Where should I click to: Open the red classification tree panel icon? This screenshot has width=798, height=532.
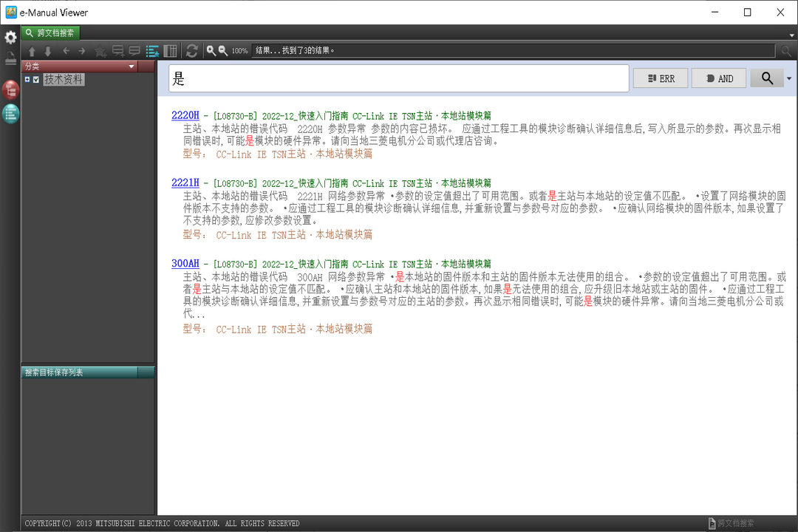[10, 90]
